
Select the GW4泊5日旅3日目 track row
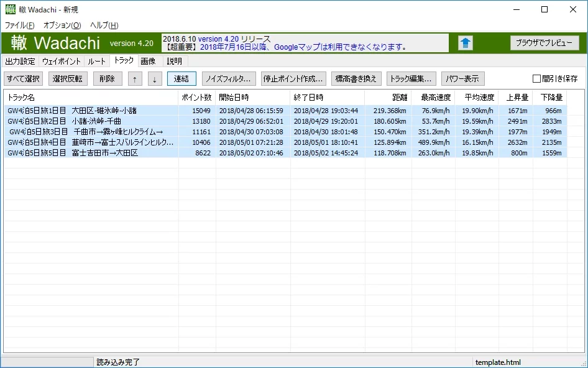285,132
